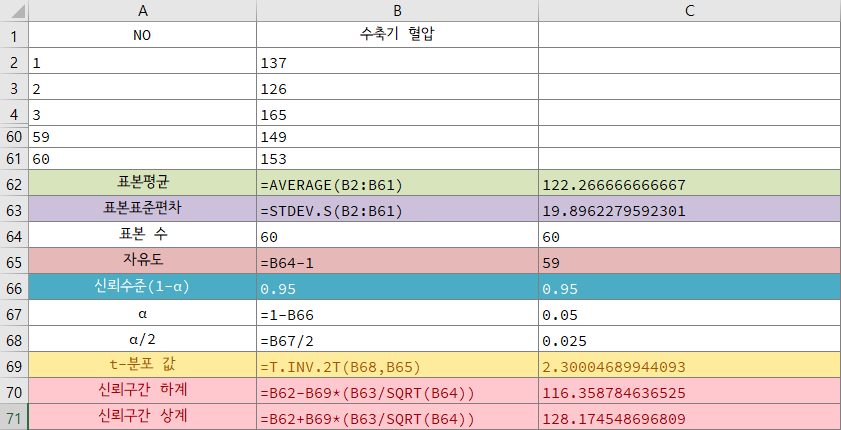Select column C header
The image size is (841, 430).
tap(690, 10)
